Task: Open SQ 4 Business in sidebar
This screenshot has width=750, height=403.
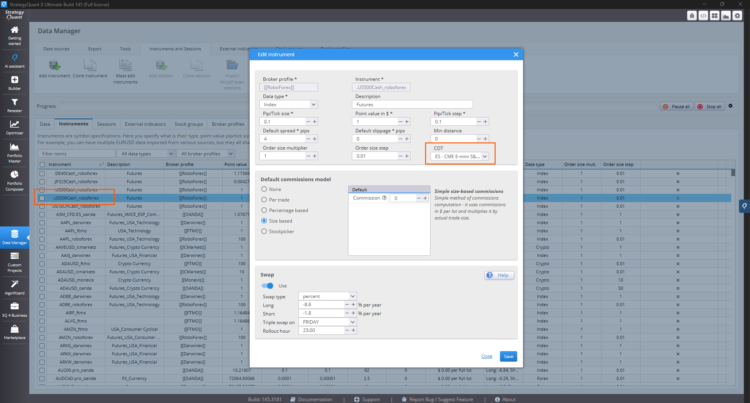Action: [14, 310]
